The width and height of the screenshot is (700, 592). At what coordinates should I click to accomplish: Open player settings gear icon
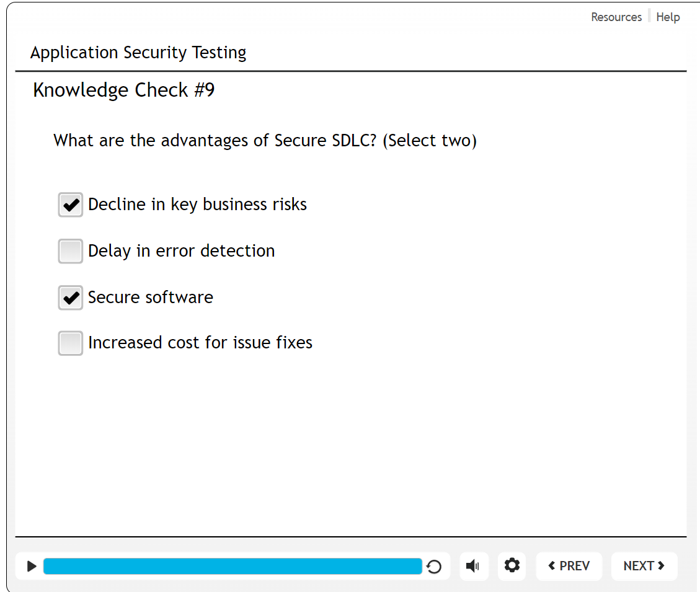tap(512, 566)
